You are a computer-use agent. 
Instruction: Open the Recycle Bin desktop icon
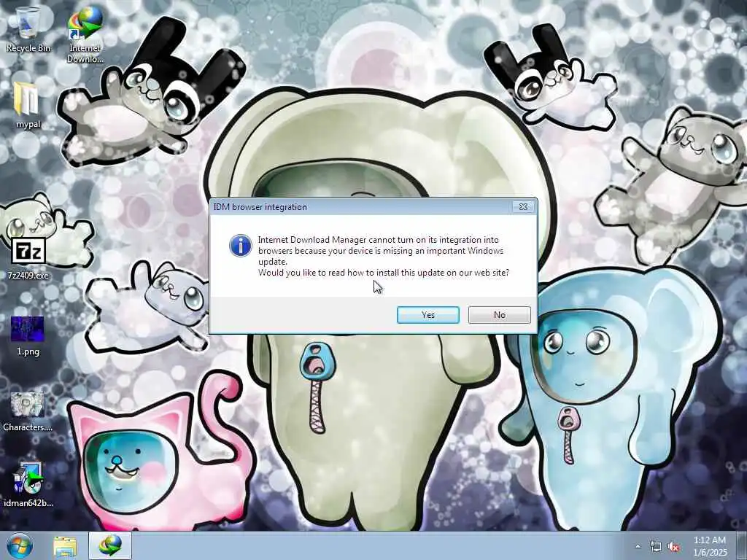click(28, 28)
